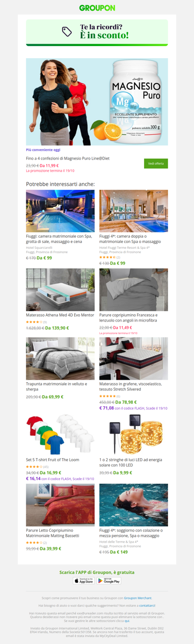Click the Fino a 4 confezioni Magnesio title
194x644 pixels.
68,159
